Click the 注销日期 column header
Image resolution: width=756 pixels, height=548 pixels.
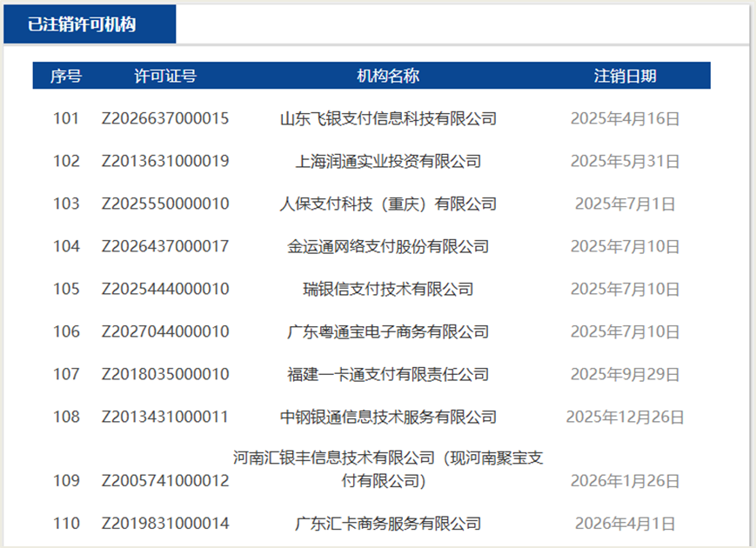[625, 76]
